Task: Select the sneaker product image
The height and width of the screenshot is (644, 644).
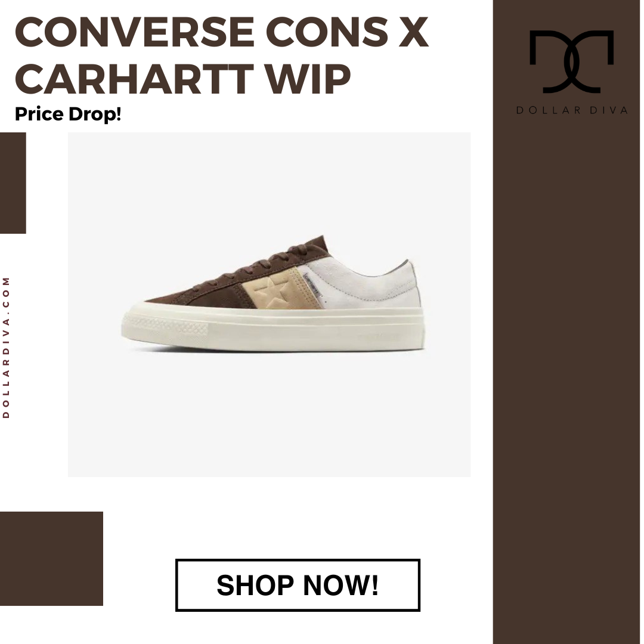Action: (x=269, y=304)
